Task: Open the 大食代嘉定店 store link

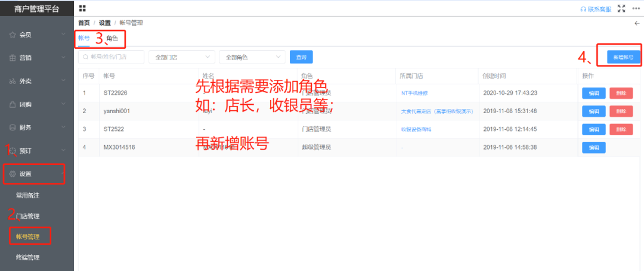Action: 437,111
